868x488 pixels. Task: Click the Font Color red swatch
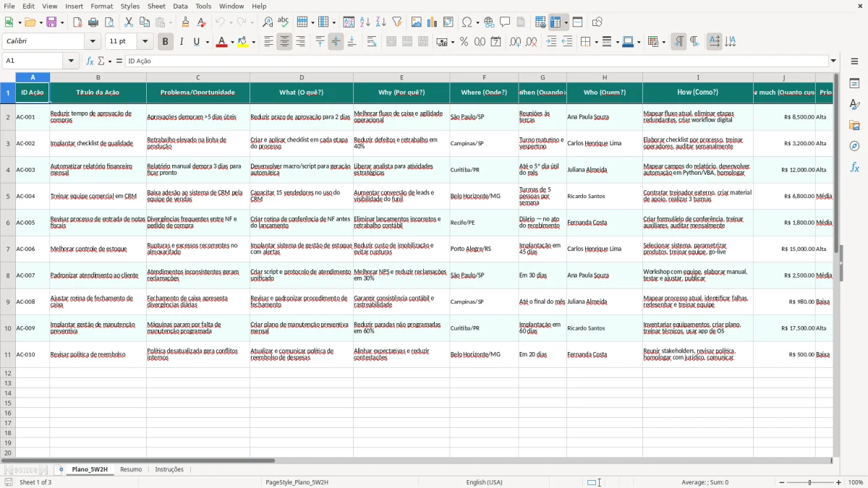pos(221,42)
